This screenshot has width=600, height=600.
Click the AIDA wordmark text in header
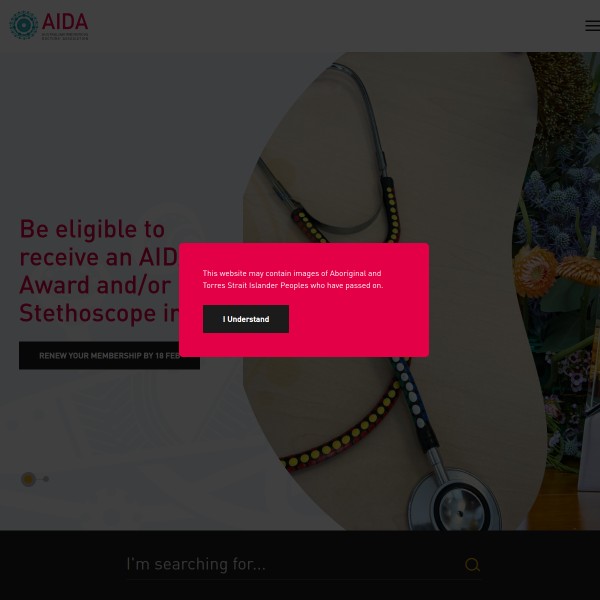[x=65, y=21]
